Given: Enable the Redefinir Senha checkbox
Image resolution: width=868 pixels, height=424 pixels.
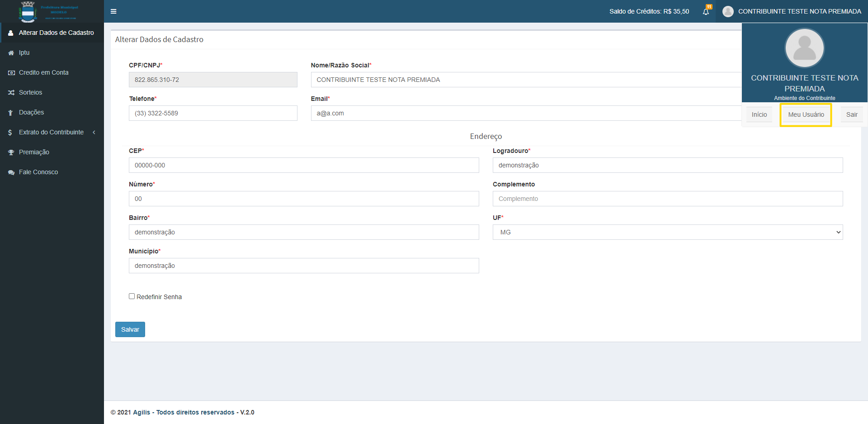Looking at the screenshot, I should click(x=132, y=296).
